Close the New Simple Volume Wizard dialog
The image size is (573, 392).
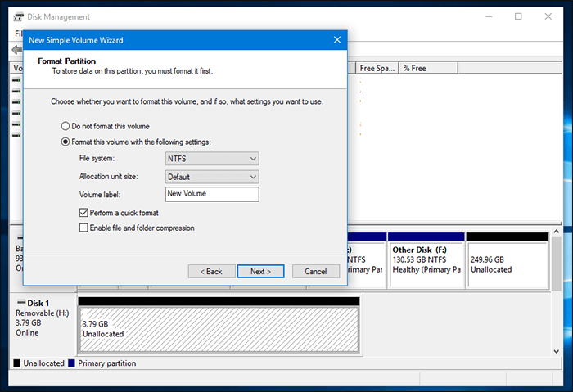click(x=337, y=39)
